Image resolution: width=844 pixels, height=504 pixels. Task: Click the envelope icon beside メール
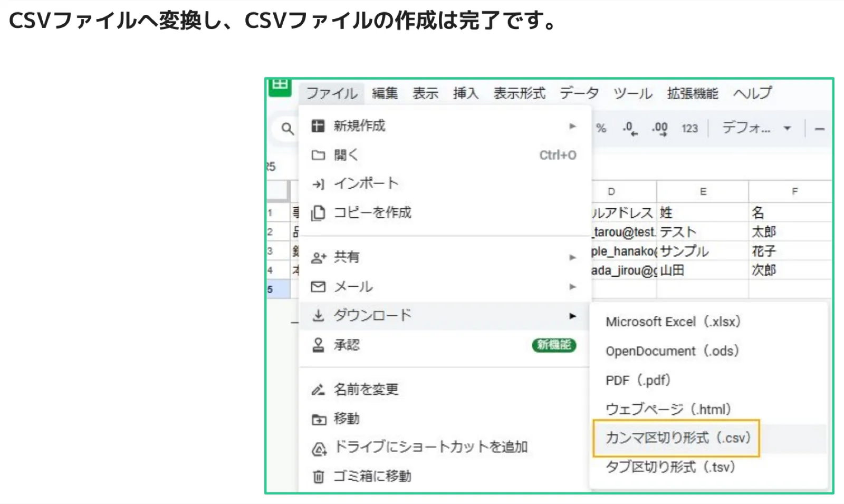[318, 287]
